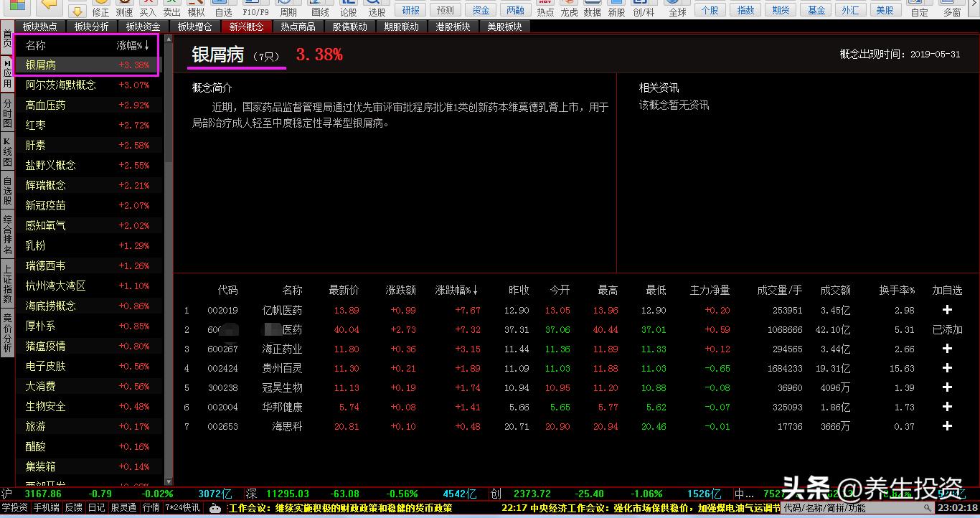Open 手机端 in the status bar
This screenshot has height=518, width=980.
46,508
